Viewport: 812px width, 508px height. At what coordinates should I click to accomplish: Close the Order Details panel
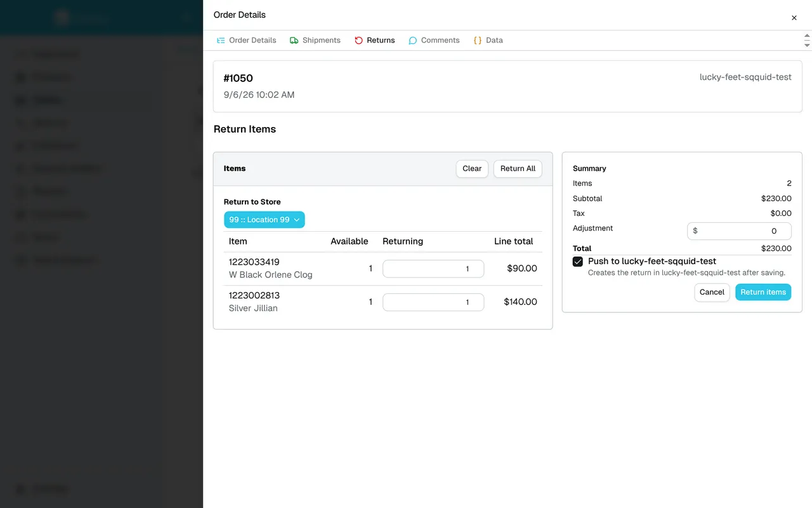794,18
